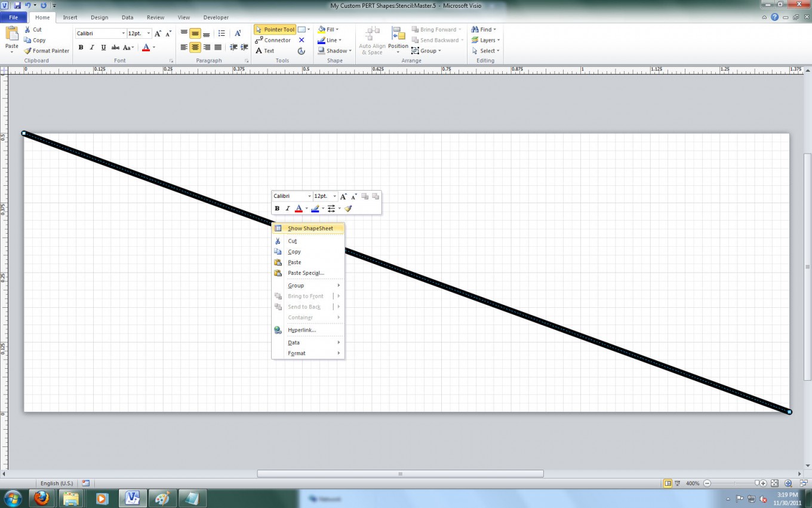Screen dimensions: 812x508
Task: Switch to the Developer ribbon tab
Action: point(216,17)
